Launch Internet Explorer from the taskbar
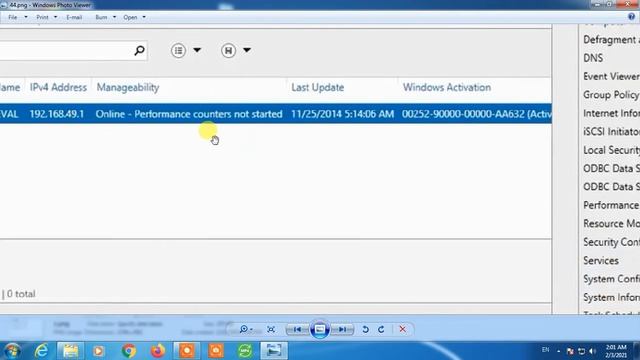Image resolution: width=640 pixels, height=360 pixels. tap(42, 351)
